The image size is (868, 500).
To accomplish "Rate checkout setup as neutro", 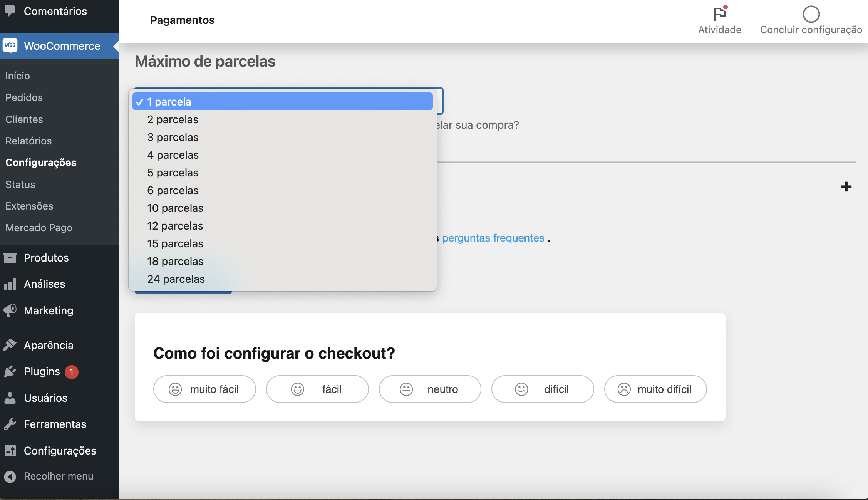I will [x=430, y=389].
